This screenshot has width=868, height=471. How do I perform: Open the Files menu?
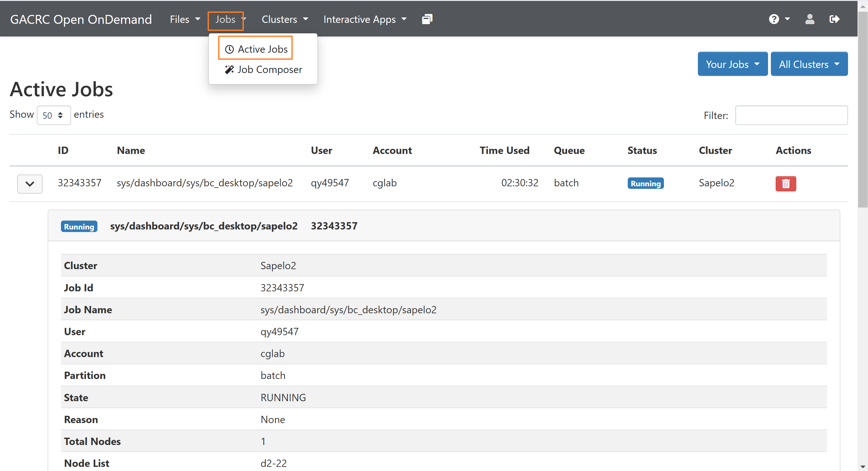click(x=185, y=19)
